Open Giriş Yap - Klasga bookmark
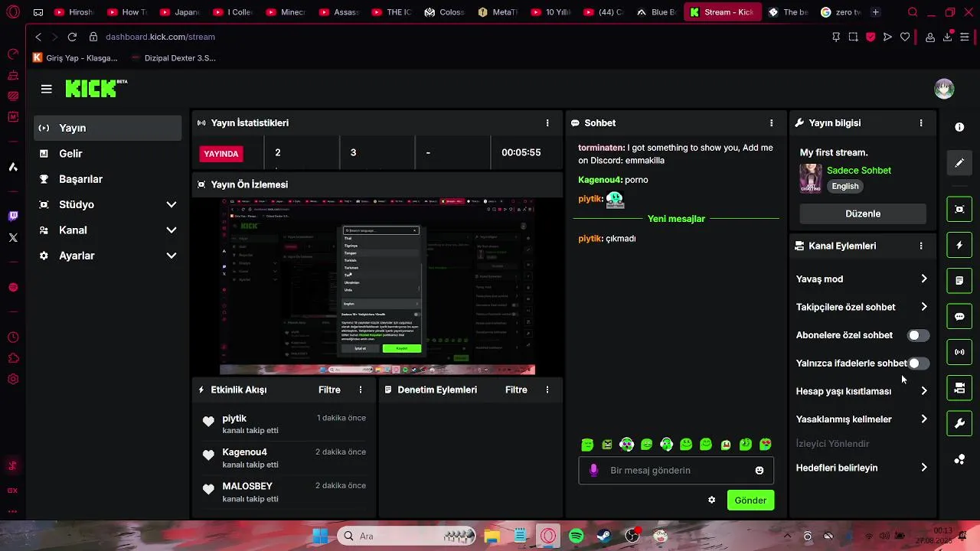 [x=75, y=58]
